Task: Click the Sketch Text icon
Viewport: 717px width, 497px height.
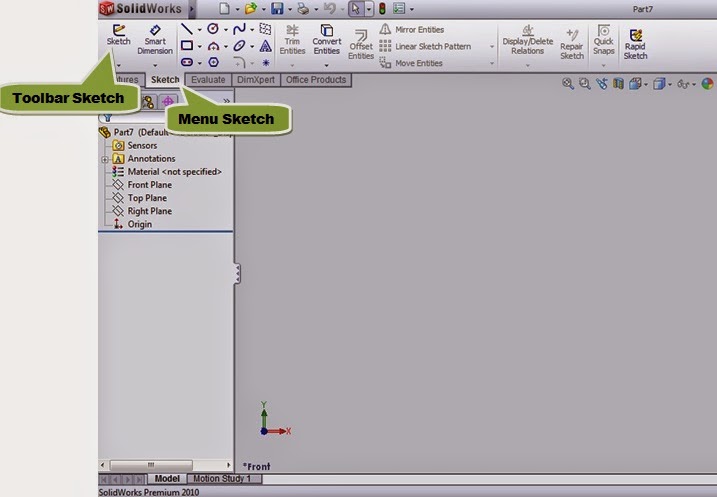Action: tap(265, 46)
